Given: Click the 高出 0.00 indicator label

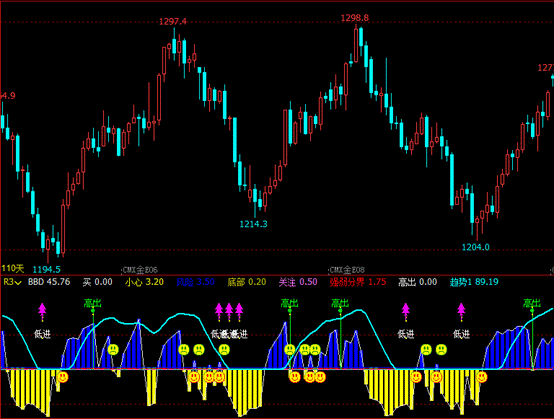Looking at the screenshot, I should [418, 282].
